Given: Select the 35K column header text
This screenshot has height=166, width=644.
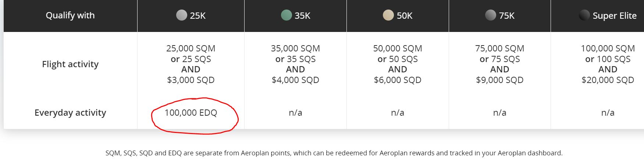Looking at the screenshot, I should click(x=302, y=16).
